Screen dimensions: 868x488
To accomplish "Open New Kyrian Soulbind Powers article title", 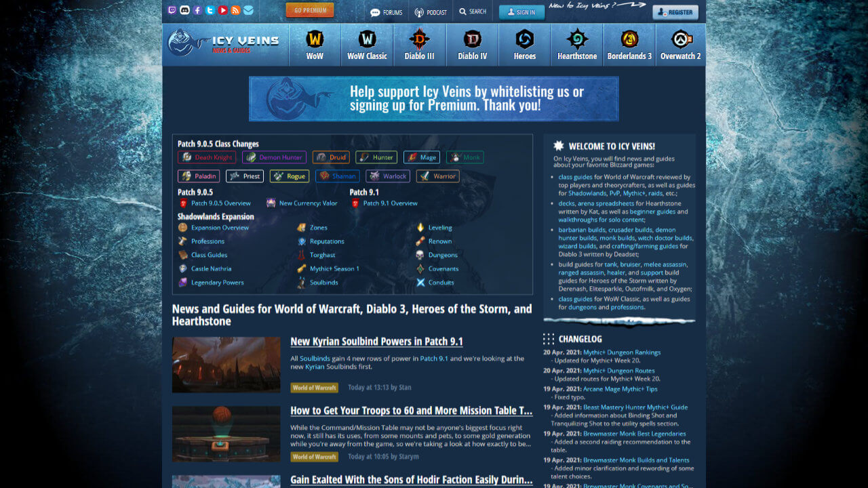I will click(376, 342).
